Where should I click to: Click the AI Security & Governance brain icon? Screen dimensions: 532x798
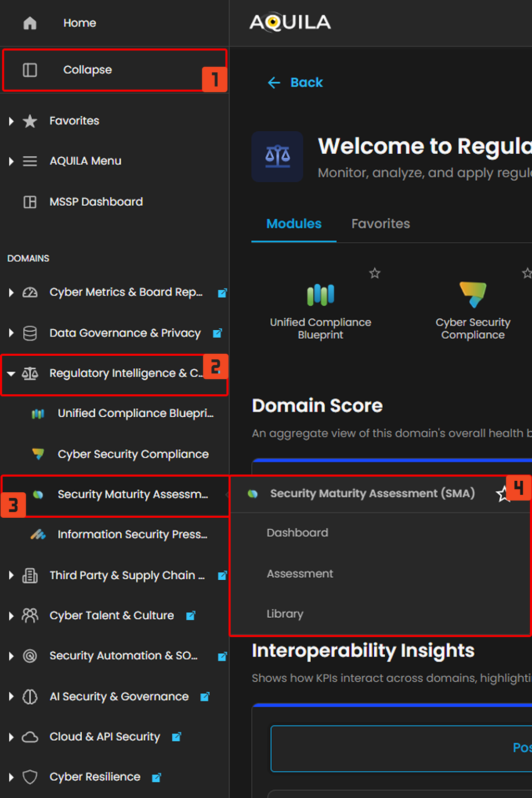[x=30, y=696]
